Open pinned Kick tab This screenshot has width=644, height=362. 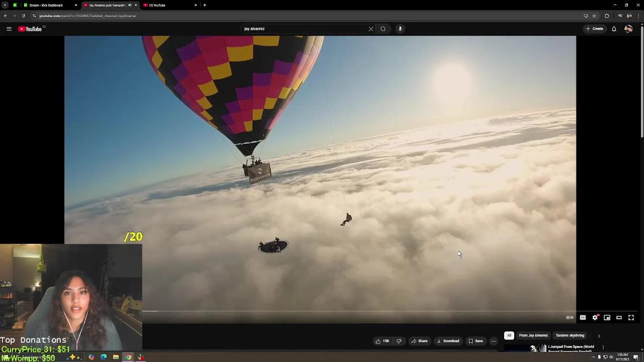pos(15,5)
